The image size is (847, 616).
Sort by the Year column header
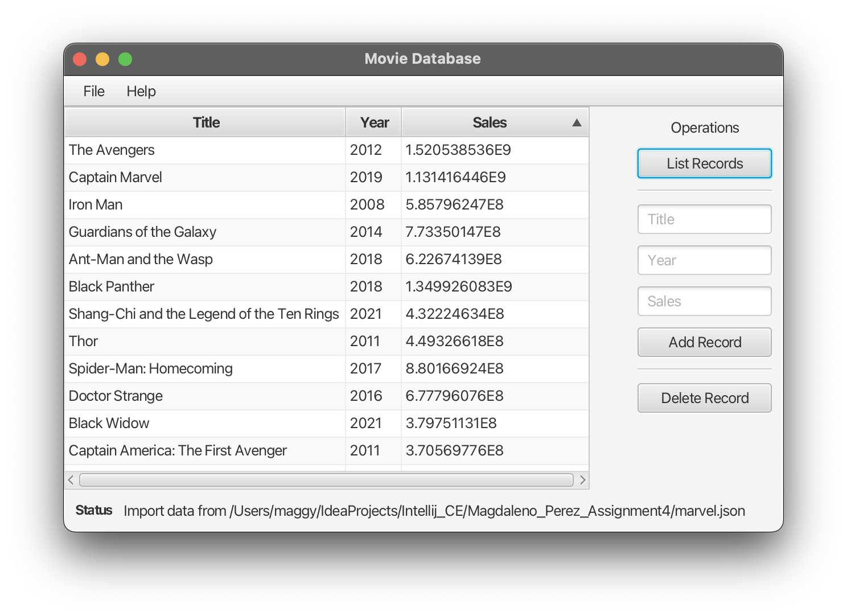[374, 122]
